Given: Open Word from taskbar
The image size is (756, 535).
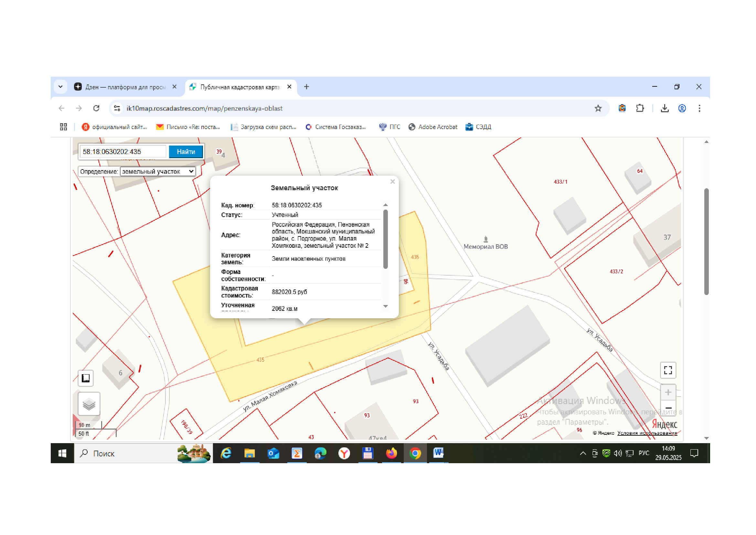Looking at the screenshot, I should pyautogui.click(x=439, y=453).
